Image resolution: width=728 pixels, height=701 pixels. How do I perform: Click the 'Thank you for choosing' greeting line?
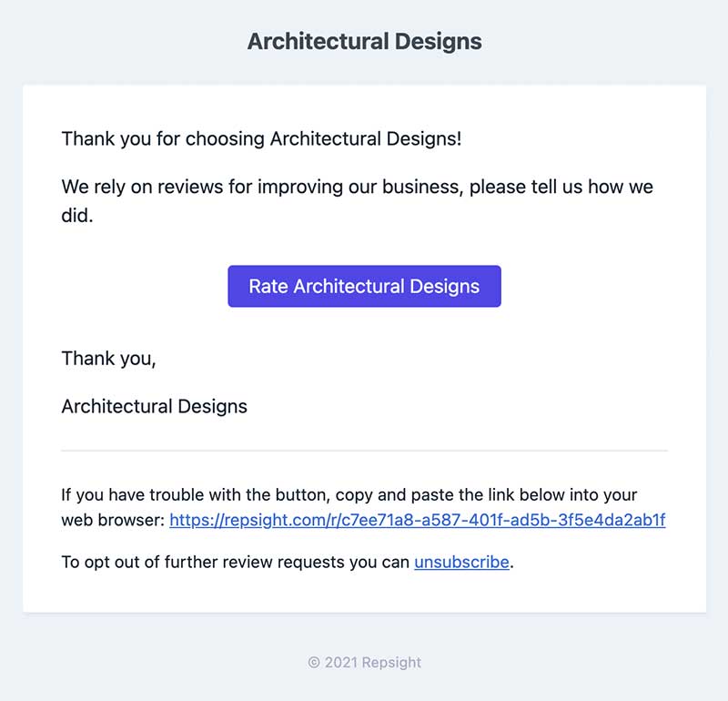[261, 139]
